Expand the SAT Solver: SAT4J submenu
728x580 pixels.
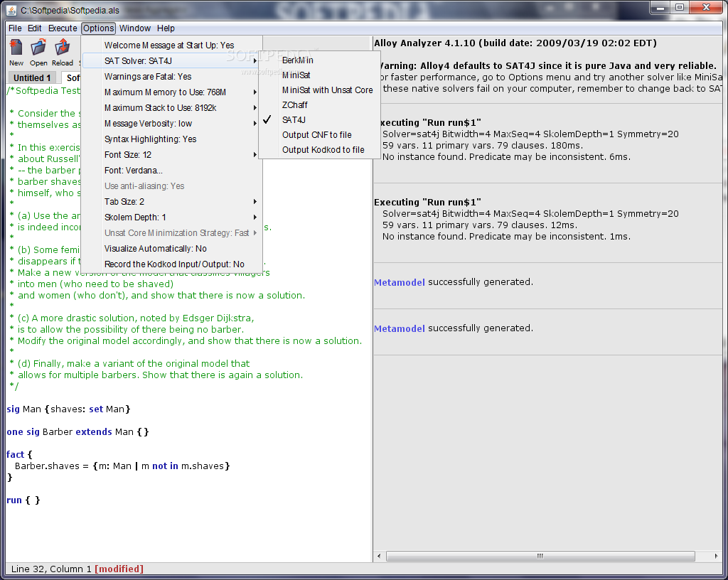(x=172, y=61)
